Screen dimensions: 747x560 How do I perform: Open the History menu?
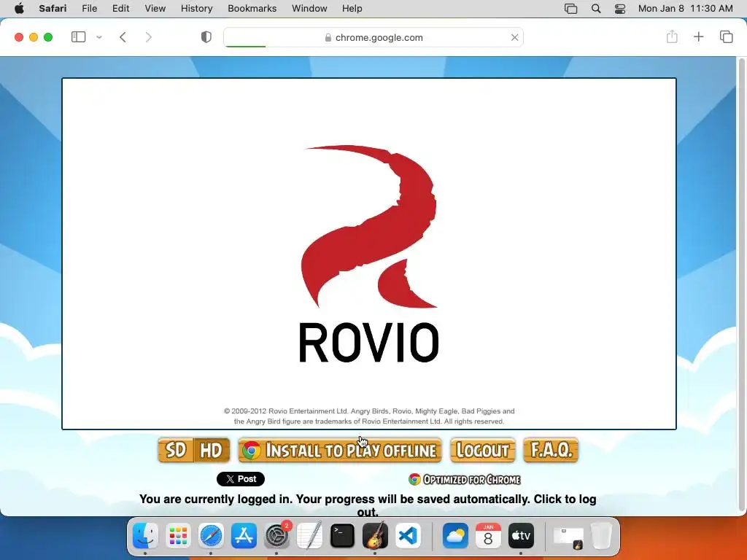(x=196, y=8)
